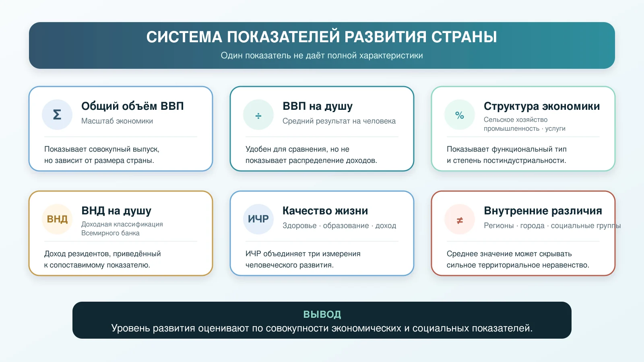Click the heading Внутренние различия
Image resolution: width=644 pixels, height=362 pixels.
543,211
